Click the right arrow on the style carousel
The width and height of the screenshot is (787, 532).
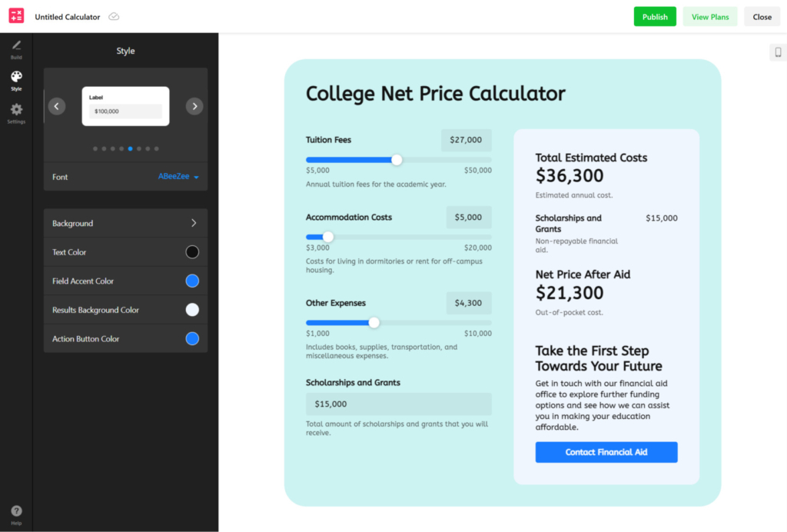pyautogui.click(x=194, y=106)
